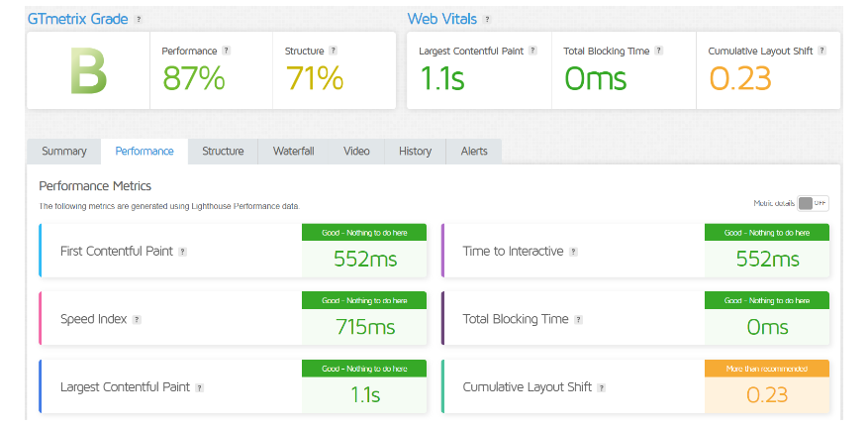
Task: Click the First Contentful Paint metric label
Action: (117, 251)
